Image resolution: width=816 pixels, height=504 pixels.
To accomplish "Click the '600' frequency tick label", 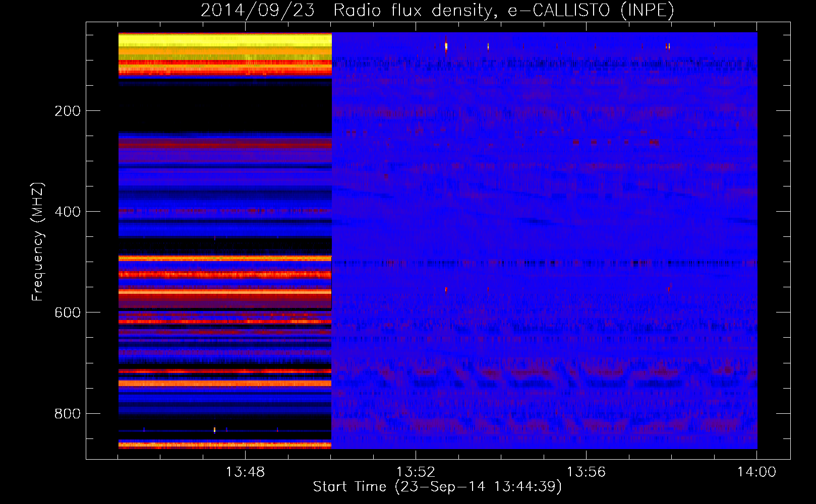I will click(x=68, y=312).
